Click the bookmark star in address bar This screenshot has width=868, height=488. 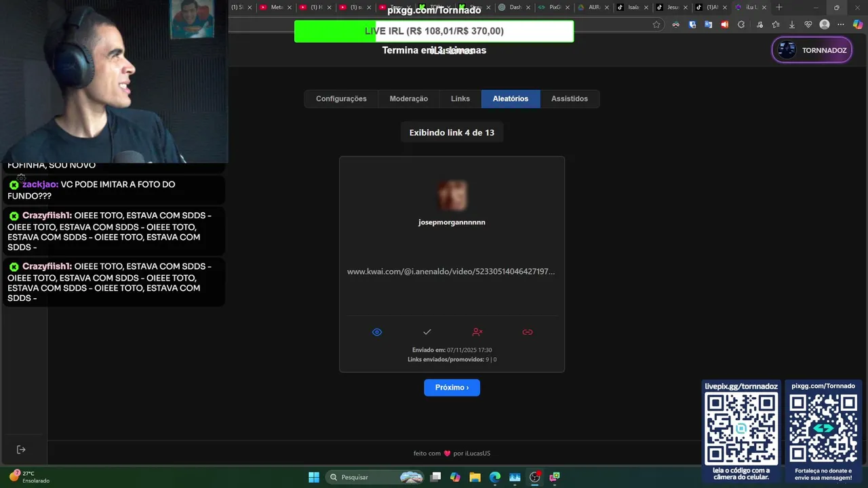point(656,24)
